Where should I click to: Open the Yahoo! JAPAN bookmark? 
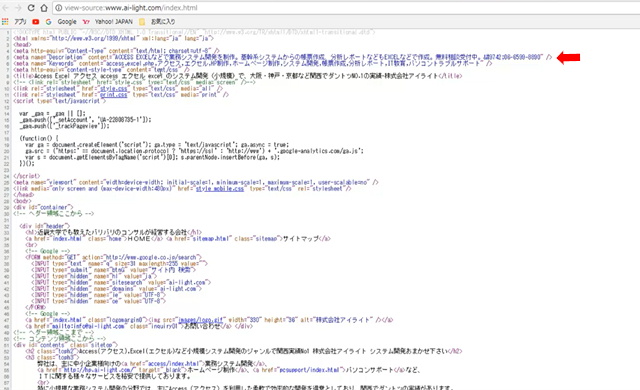click(108, 22)
